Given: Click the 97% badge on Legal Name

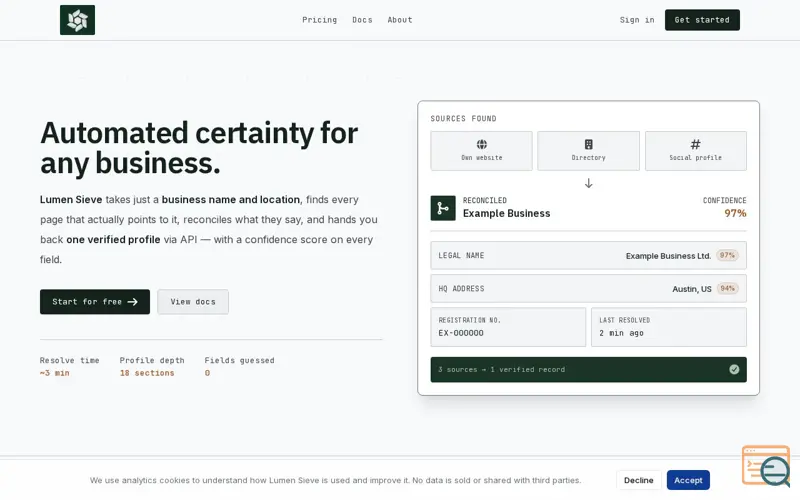Looking at the screenshot, I should [727, 255].
